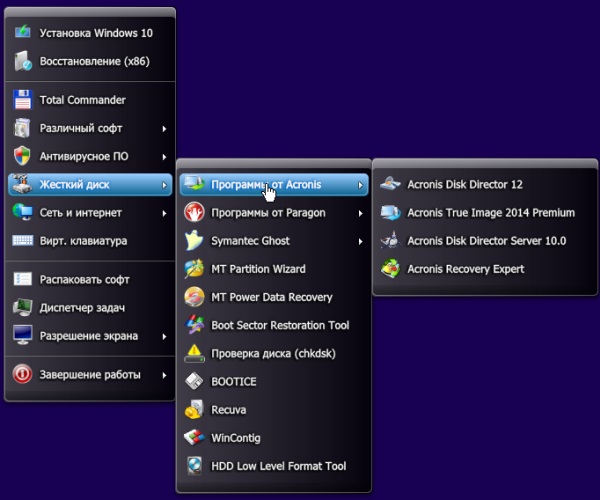
Task: Open the Total Commander entry
Action: pyautogui.click(x=90, y=100)
